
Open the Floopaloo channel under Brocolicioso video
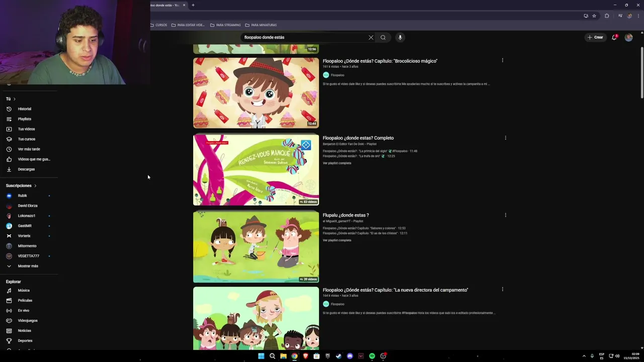(x=337, y=75)
